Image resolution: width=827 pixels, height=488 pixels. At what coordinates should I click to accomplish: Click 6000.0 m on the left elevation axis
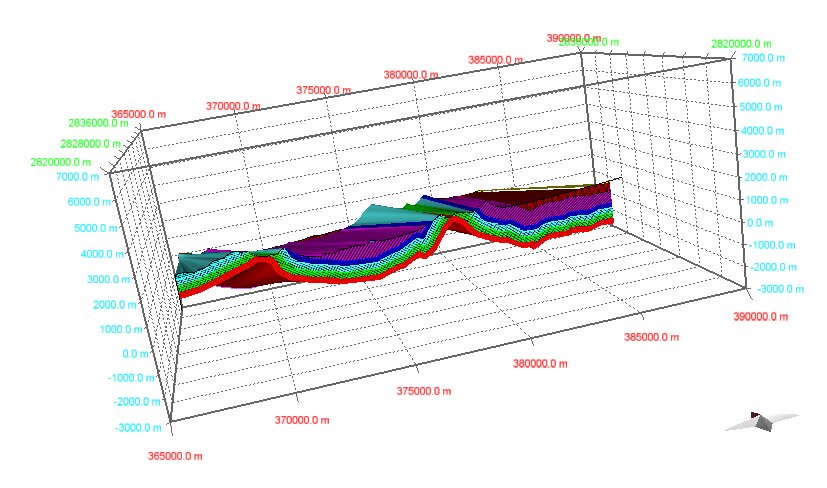coord(89,202)
